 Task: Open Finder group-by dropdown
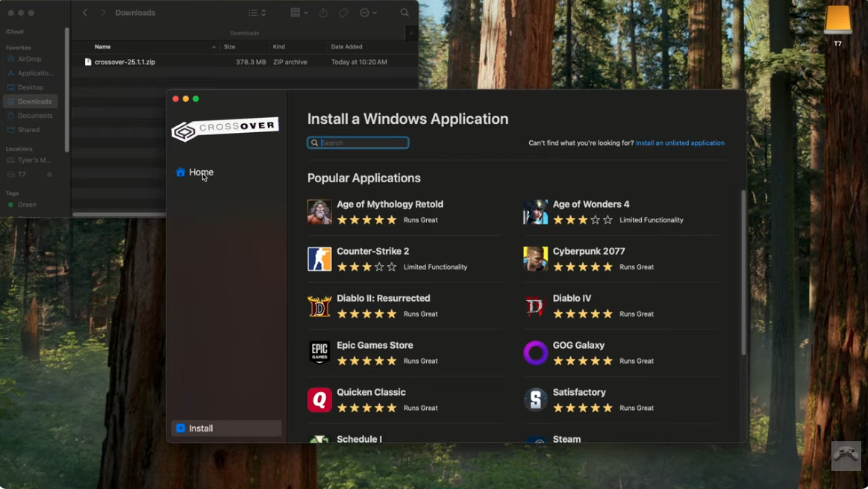click(x=299, y=13)
